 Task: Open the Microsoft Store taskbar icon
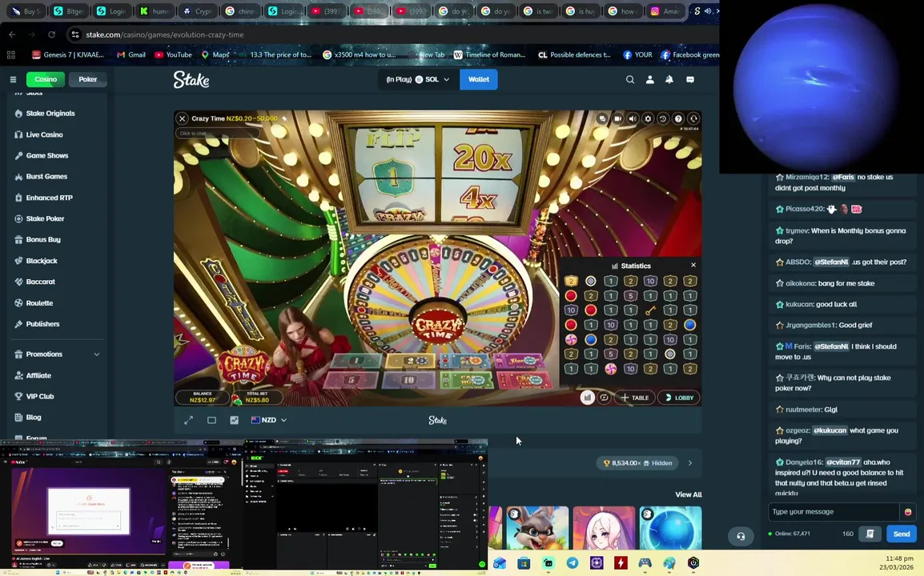pos(524,563)
